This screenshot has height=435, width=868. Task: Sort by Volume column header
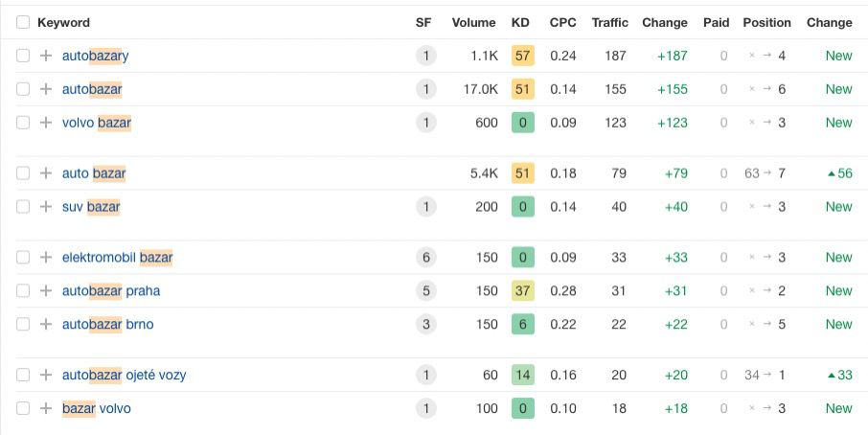pos(473,22)
